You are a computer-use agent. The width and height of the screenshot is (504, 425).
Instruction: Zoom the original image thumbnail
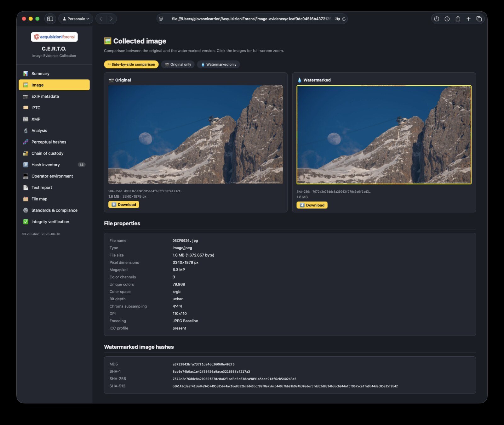pos(196,134)
